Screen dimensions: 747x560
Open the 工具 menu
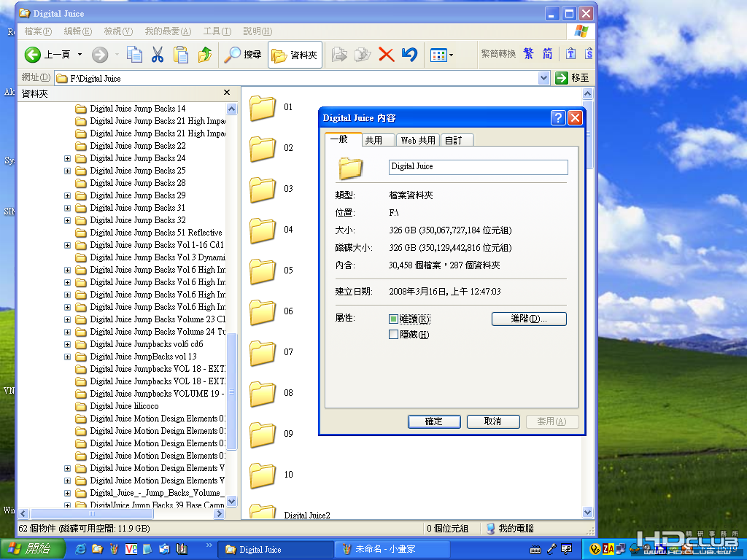tap(217, 31)
